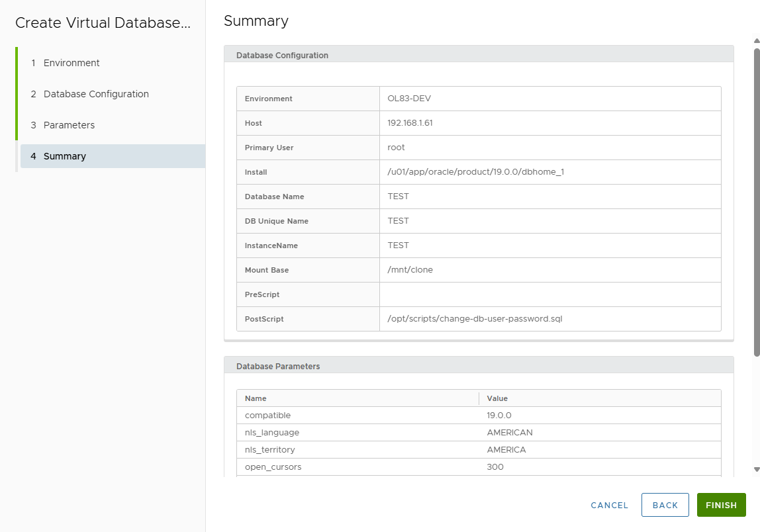Click the PostScript file path value
Screen dimensions: 760x532
point(475,319)
